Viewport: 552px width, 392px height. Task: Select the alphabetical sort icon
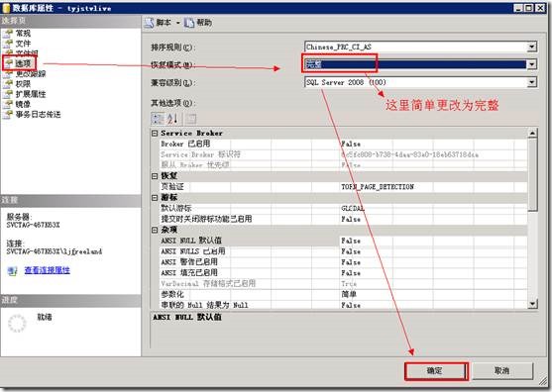click(x=172, y=119)
